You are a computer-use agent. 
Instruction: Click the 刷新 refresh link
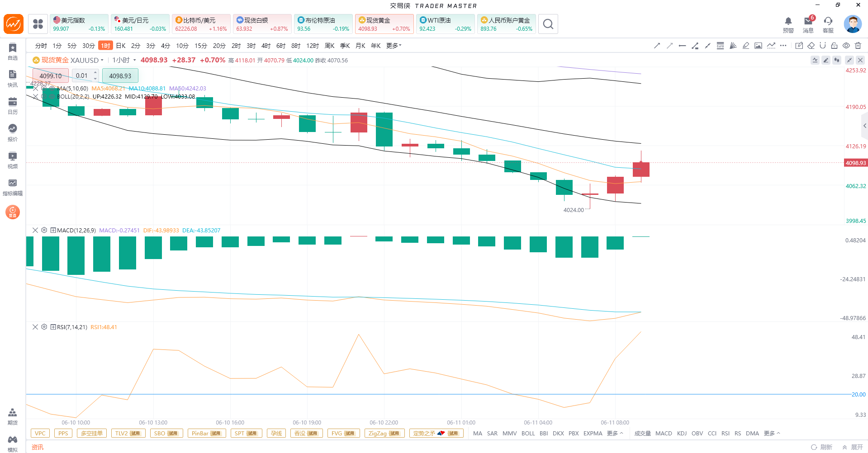(822, 447)
